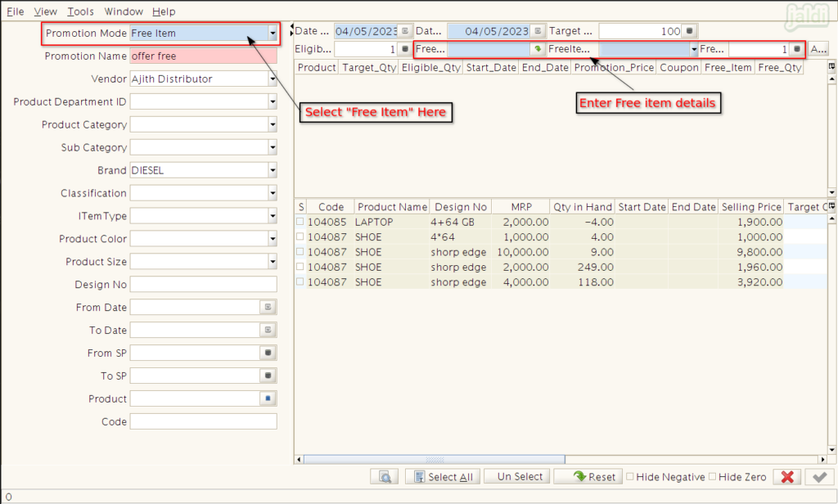Screen dimensions: 838x504
Task: Expand the Sub Category dropdown
Action: [273, 147]
